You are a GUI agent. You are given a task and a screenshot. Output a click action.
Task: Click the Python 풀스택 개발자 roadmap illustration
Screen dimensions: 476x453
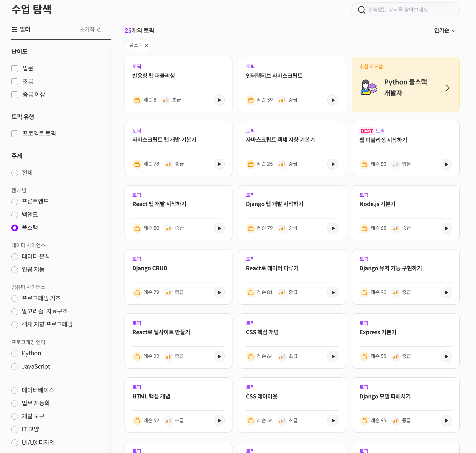369,87
